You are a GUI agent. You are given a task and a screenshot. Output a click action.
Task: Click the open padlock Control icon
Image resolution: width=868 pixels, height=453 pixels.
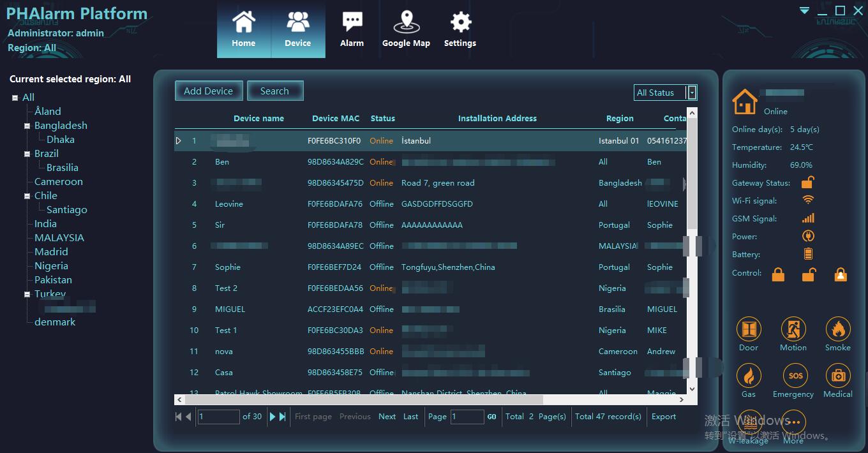[809, 274]
